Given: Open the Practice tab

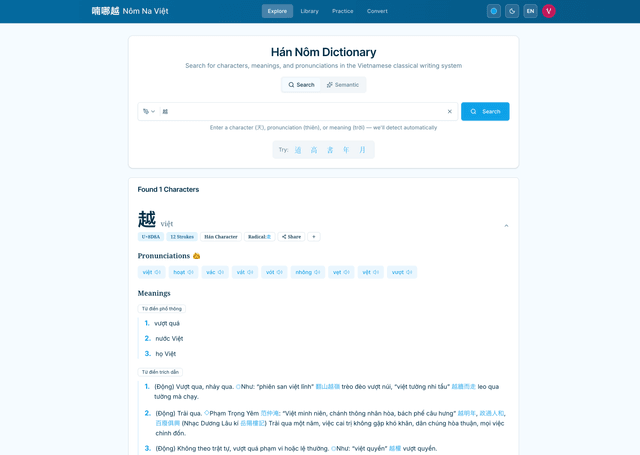Looking at the screenshot, I should 342,11.
